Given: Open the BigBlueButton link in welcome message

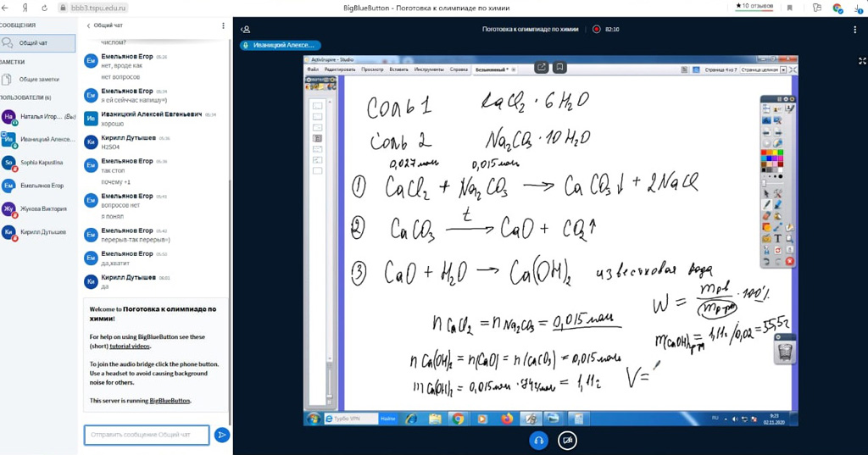Looking at the screenshot, I should pyautogui.click(x=170, y=400).
